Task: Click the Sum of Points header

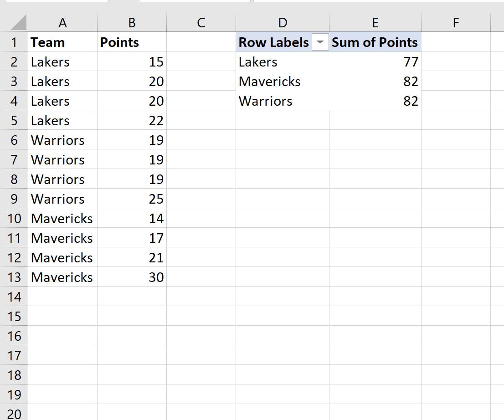Action: click(375, 42)
